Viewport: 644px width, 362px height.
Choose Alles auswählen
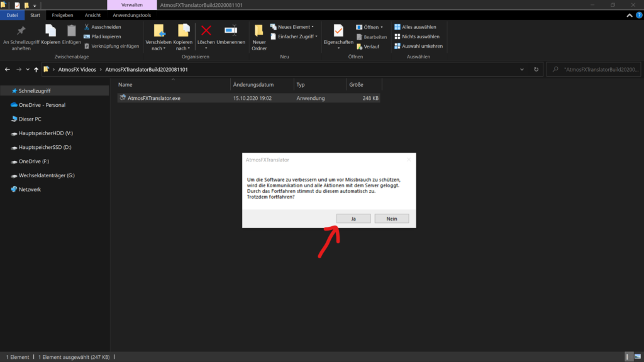(415, 27)
